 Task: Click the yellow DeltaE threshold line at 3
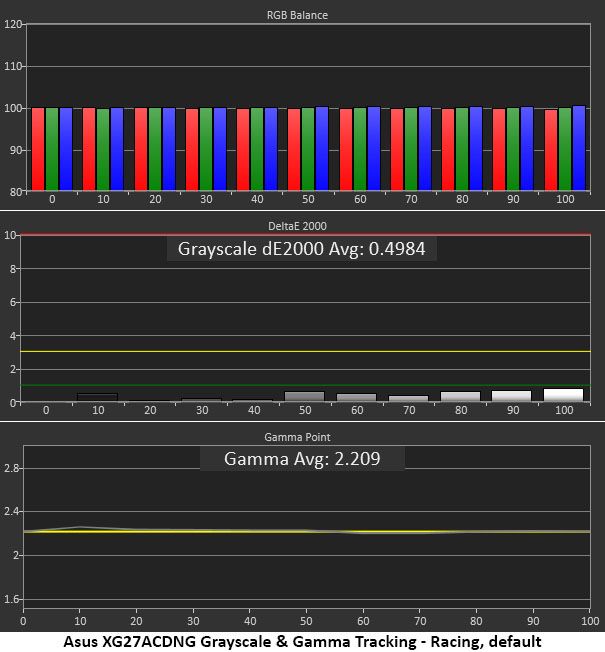click(x=306, y=352)
